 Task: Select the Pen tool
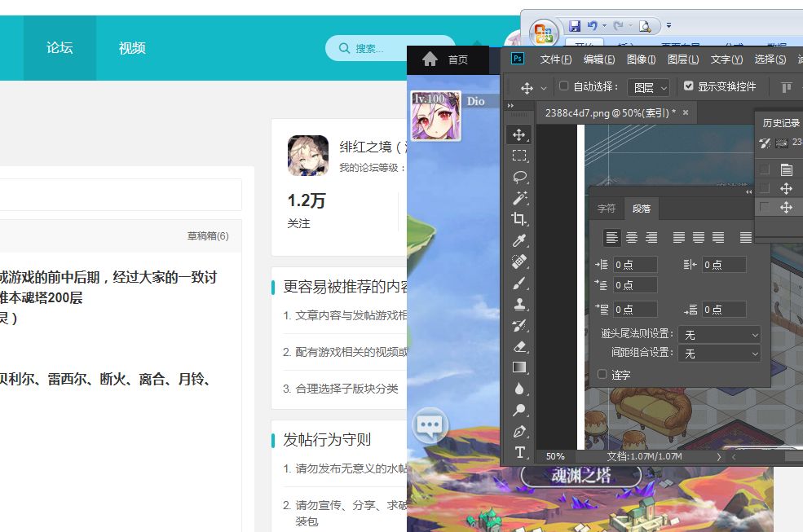click(x=518, y=432)
